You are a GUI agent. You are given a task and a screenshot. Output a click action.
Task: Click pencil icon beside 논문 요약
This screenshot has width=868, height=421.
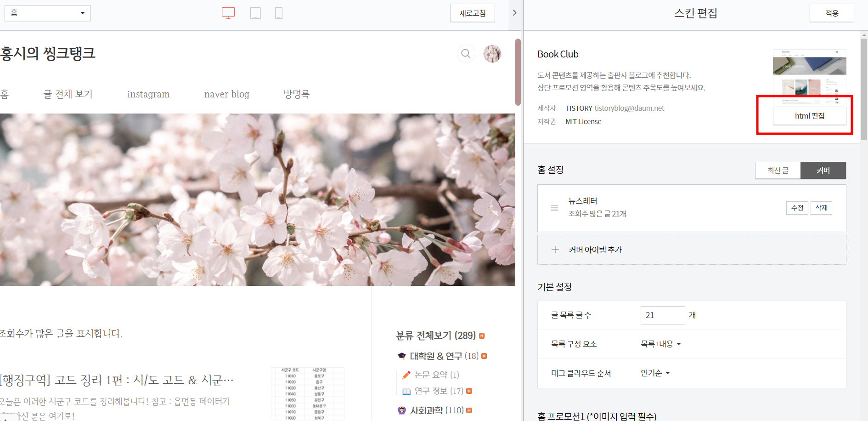[x=406, y=375]
